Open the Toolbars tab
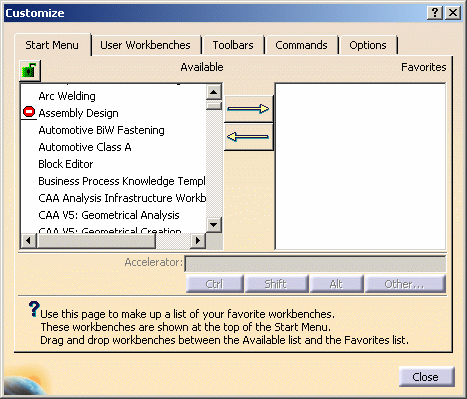The width and height of the screenshot is (467, 399). 233,45
